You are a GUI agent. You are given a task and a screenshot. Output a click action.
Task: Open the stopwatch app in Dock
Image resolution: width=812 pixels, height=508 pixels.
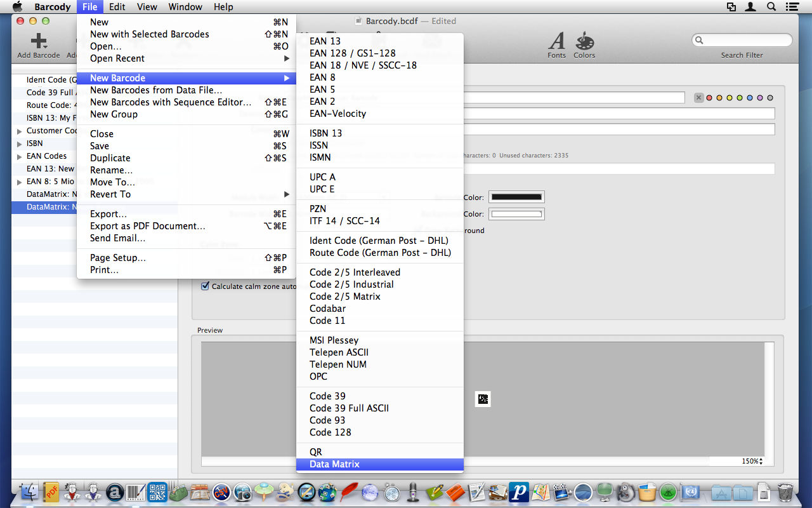point(391,492)
